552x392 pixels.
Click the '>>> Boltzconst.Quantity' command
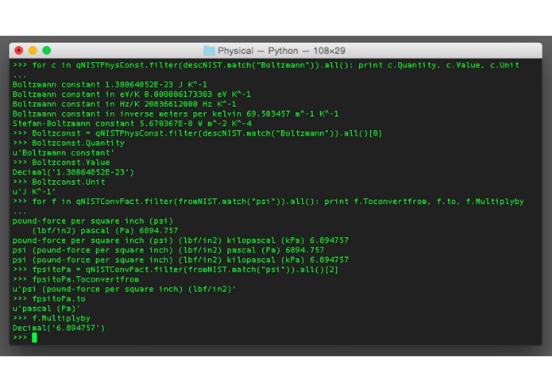coord(68,143)
